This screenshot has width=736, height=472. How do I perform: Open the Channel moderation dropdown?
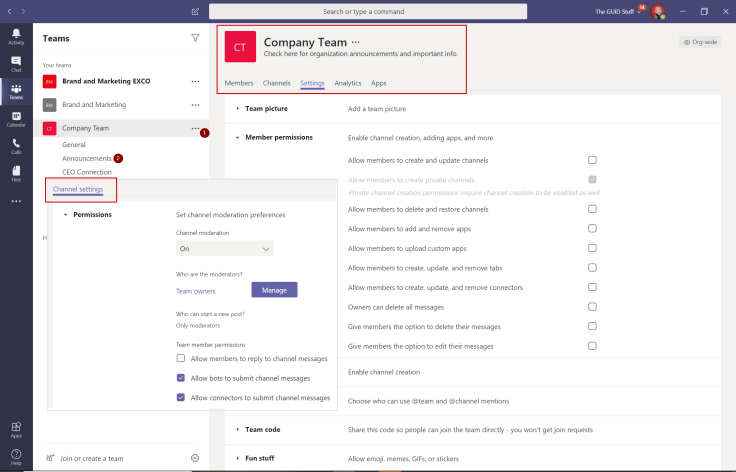click(x=224, y=248)
